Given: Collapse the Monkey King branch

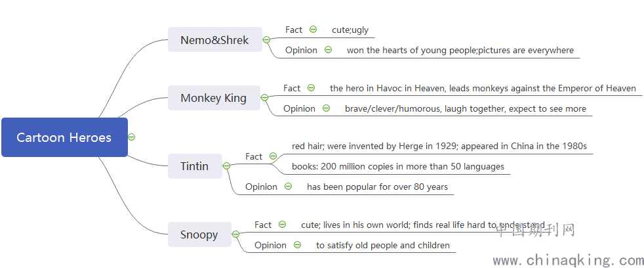Looking at the screenshot, I should click(x=264, y=98).
